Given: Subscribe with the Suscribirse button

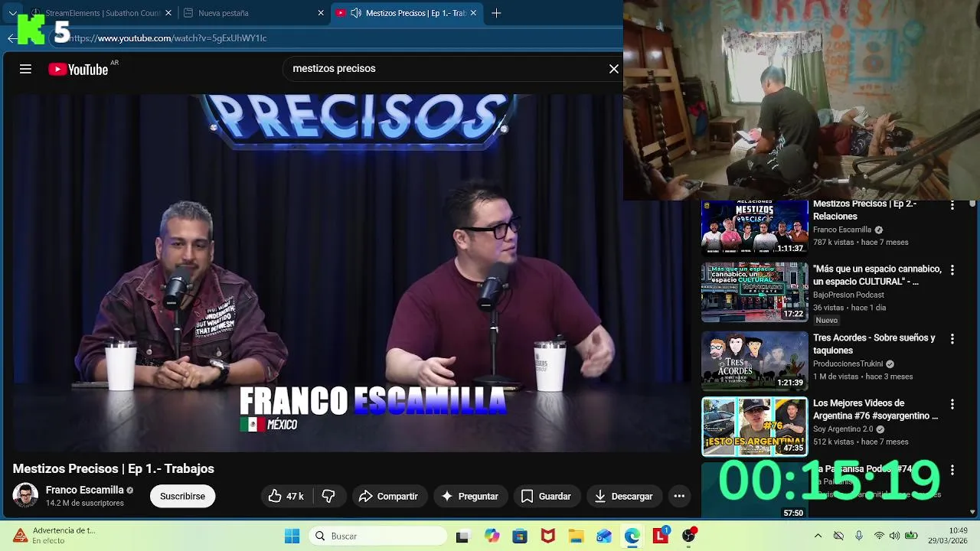Looking at the screenshot, I should (182, 496).
